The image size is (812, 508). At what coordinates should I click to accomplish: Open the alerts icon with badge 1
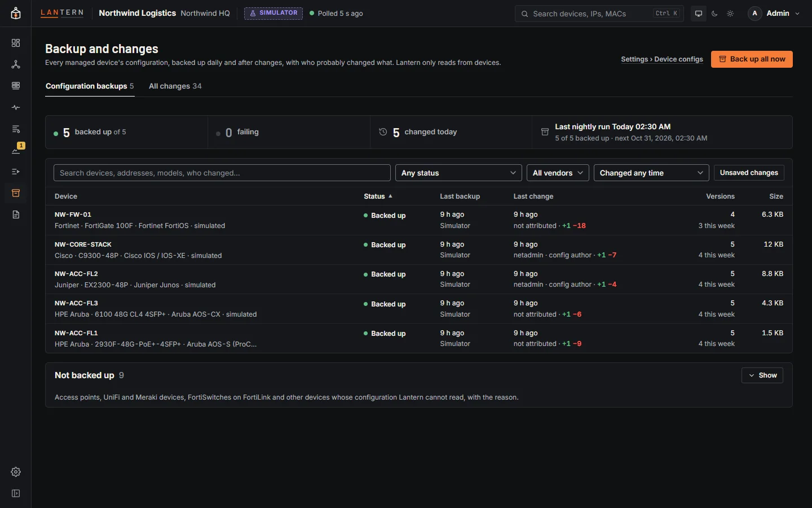[16, 150]
